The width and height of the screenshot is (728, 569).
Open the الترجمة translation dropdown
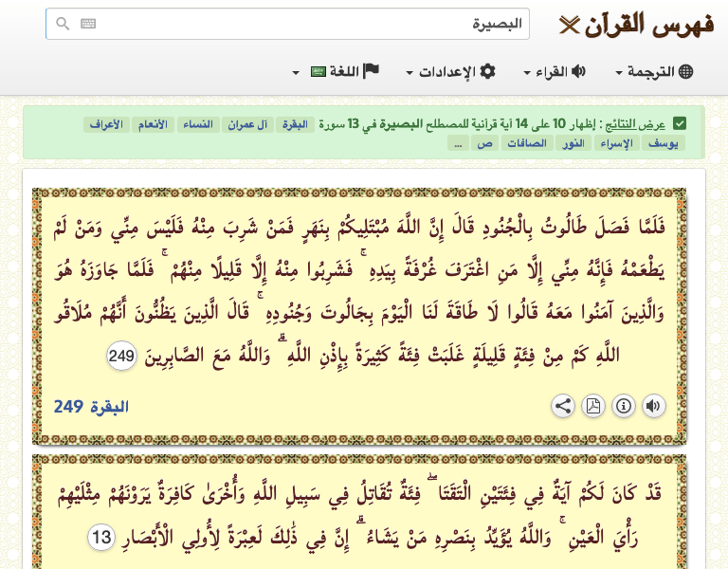click(x=655, y=72)
